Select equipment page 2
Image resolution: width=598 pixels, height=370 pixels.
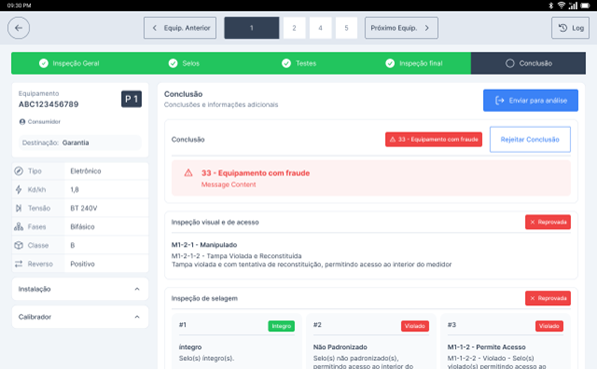click(294, 28)
